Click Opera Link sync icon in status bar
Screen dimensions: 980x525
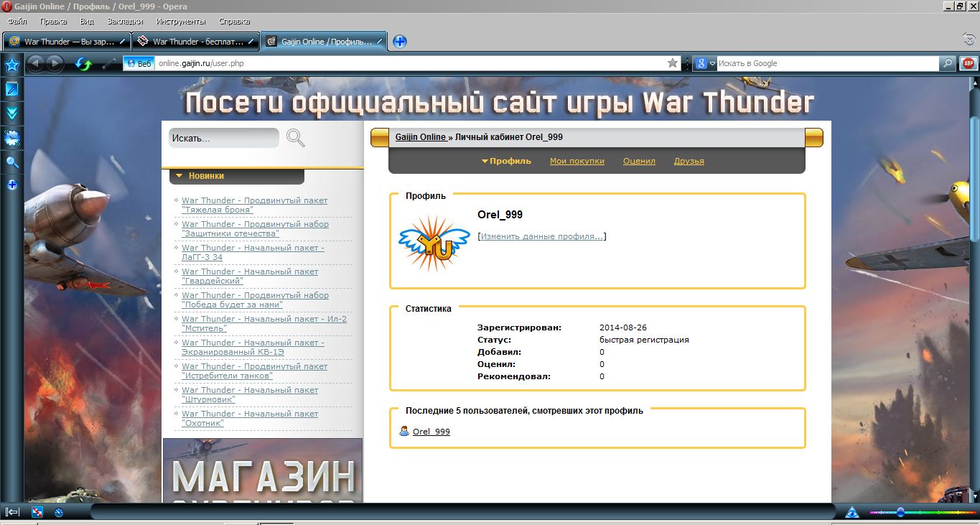click(x=37, y=512)
